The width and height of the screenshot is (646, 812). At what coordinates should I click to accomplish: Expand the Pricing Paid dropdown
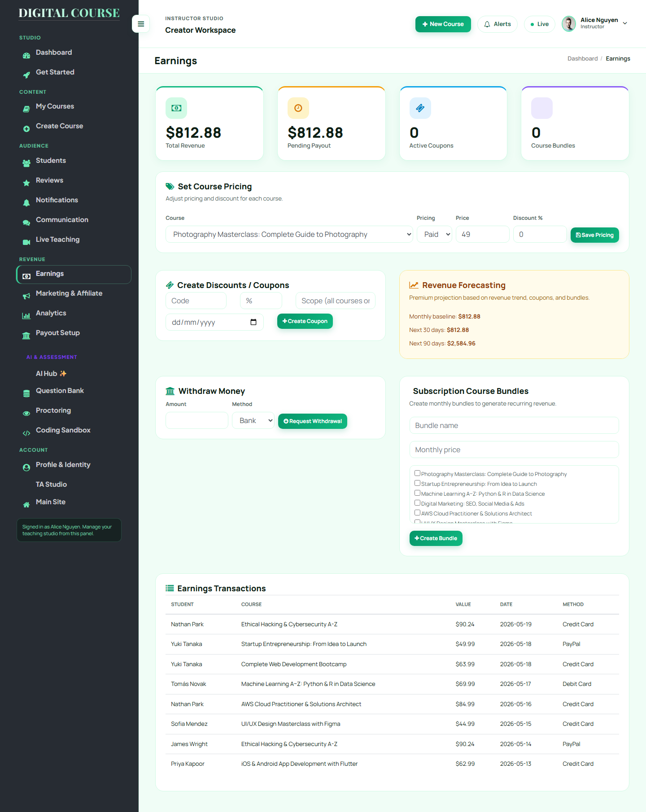(x=434, y=234)
